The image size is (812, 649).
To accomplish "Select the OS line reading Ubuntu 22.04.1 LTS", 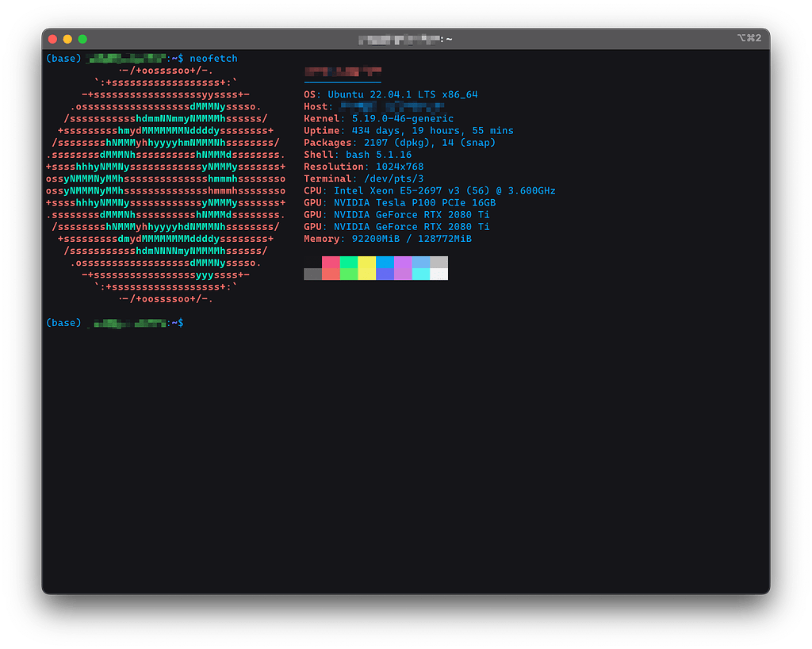I will 390,94.
